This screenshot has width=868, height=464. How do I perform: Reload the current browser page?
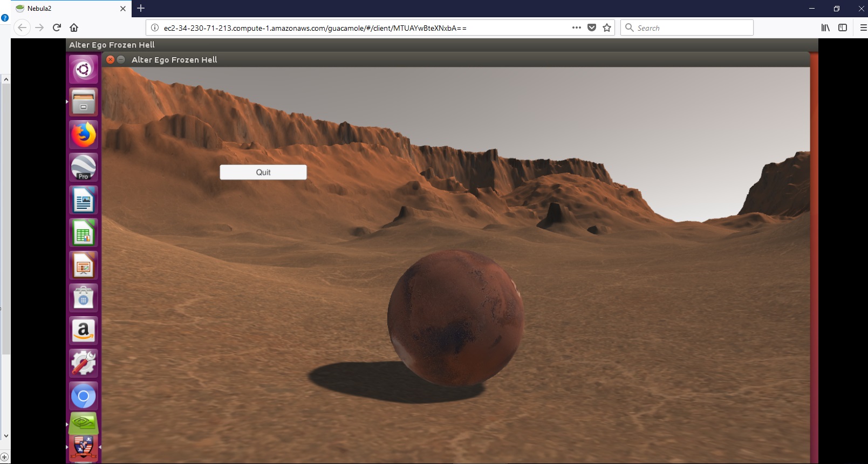tap(57, 28)
